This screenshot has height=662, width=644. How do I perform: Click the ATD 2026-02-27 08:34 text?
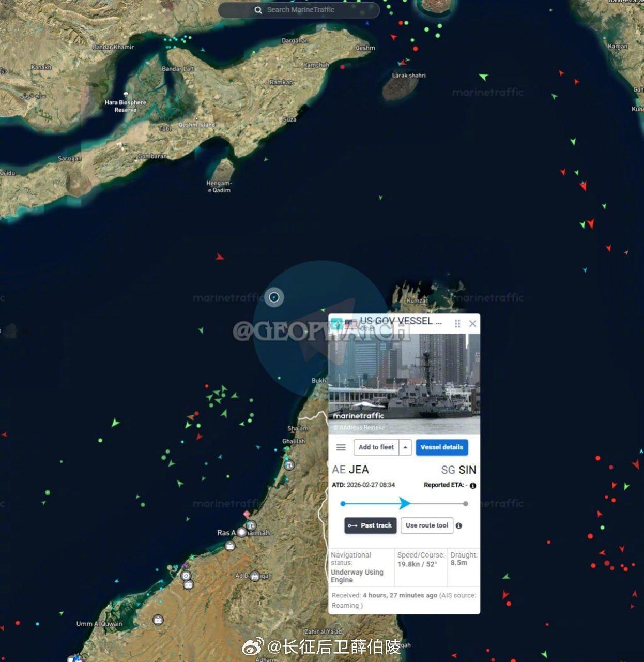point(363,485)
